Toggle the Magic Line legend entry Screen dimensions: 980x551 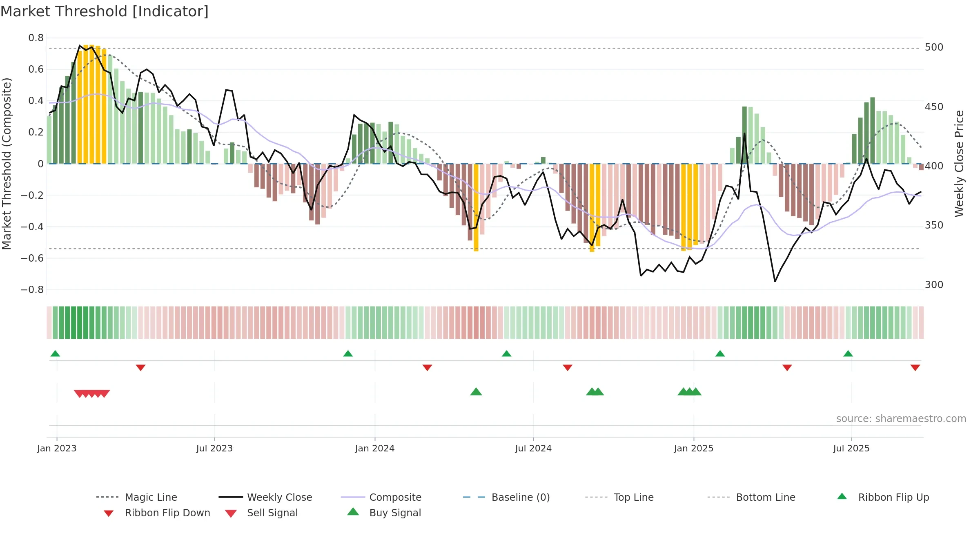coord(136,497)
